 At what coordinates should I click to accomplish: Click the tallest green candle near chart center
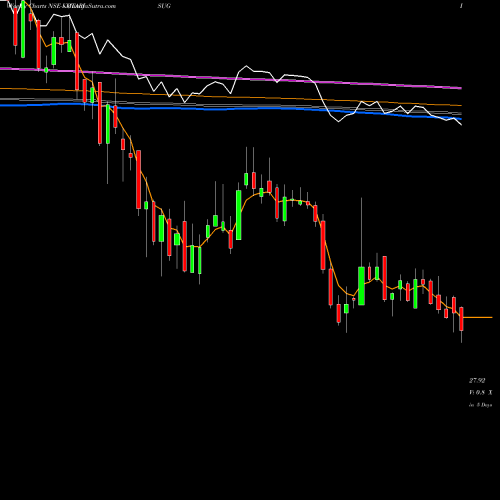(x=239, y=215)
